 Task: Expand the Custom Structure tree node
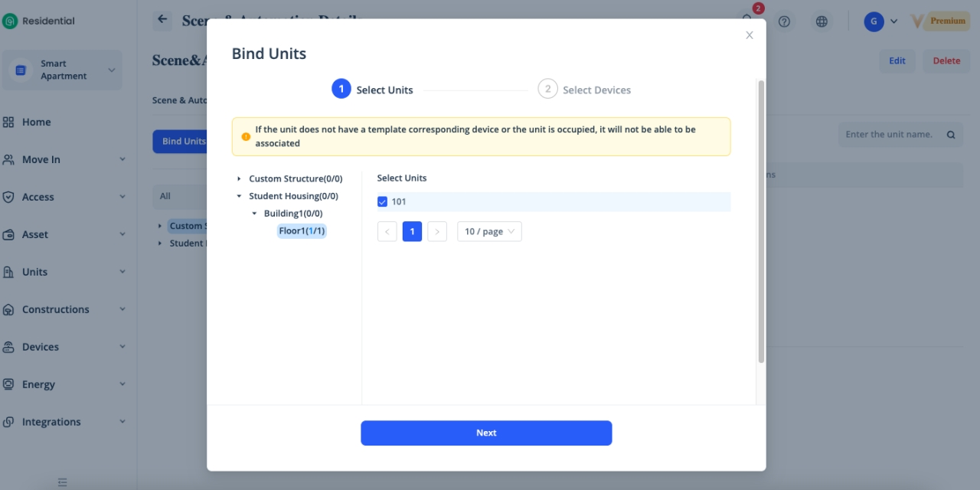[x=239, y=179]
